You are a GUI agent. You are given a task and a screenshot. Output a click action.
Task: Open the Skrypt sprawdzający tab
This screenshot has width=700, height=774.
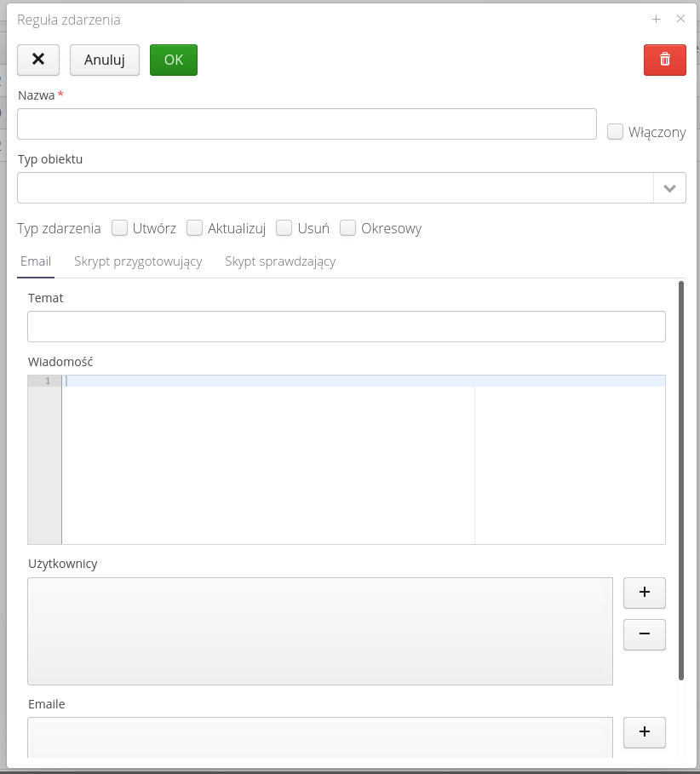tap(280, 261)
